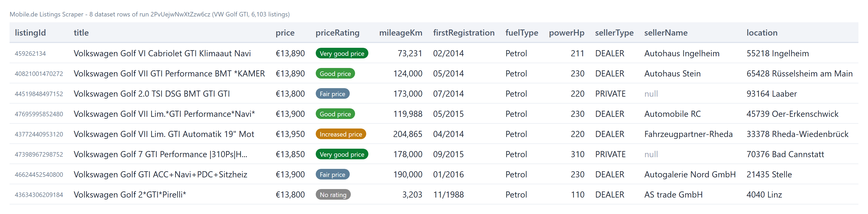Screen dimensions: 868x214
Task: Select listing ID 47398967298752
Action: (x=39, y=155)
